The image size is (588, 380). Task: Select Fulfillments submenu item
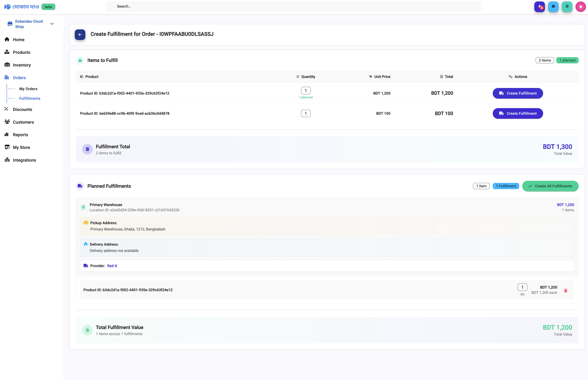[30, 98]
